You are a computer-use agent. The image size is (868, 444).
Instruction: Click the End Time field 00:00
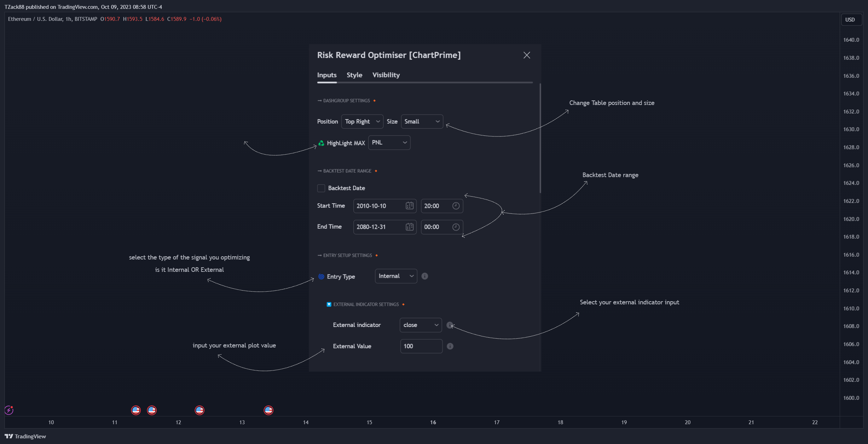pyautogui.click(x=442, y=227)
